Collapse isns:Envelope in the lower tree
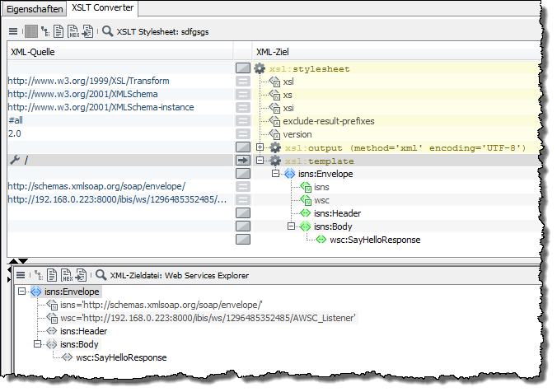Viewport: 557px width, 392px height. coord(22,292)
